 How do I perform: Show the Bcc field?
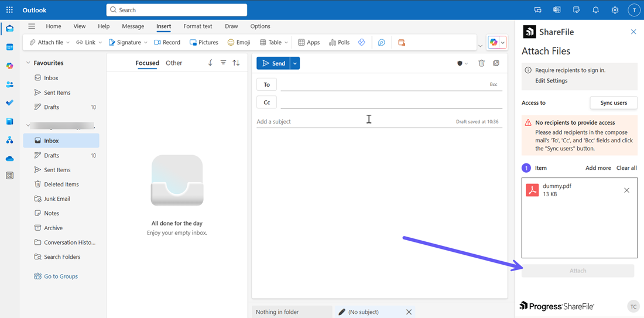494,85
